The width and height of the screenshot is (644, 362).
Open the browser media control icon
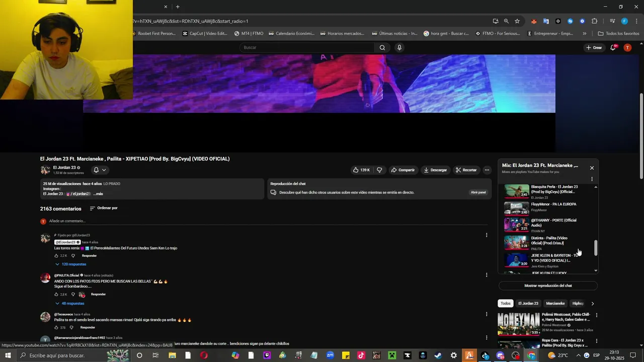point(612,21)
